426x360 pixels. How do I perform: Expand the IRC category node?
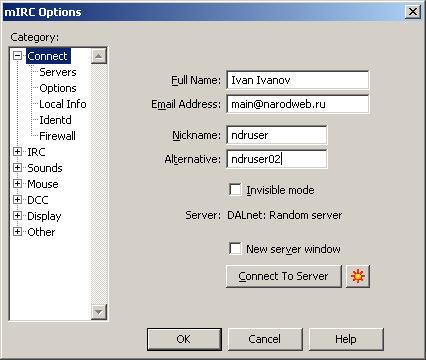coord(17,152)
